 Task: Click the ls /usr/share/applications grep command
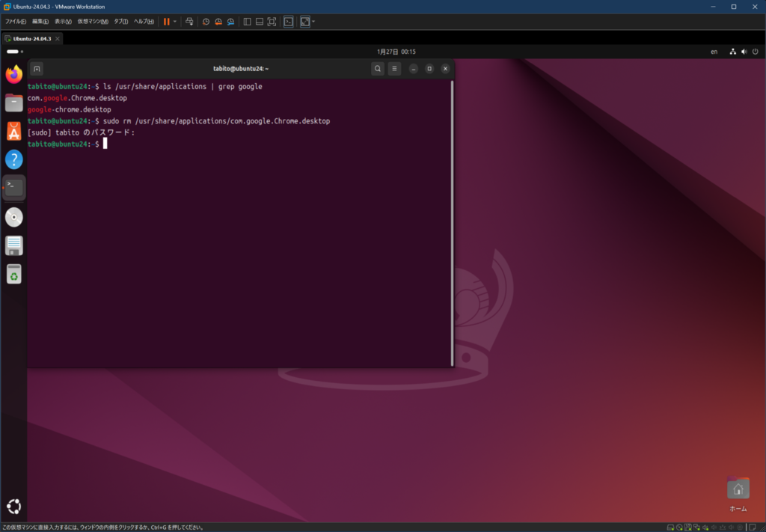pos(183,87)
